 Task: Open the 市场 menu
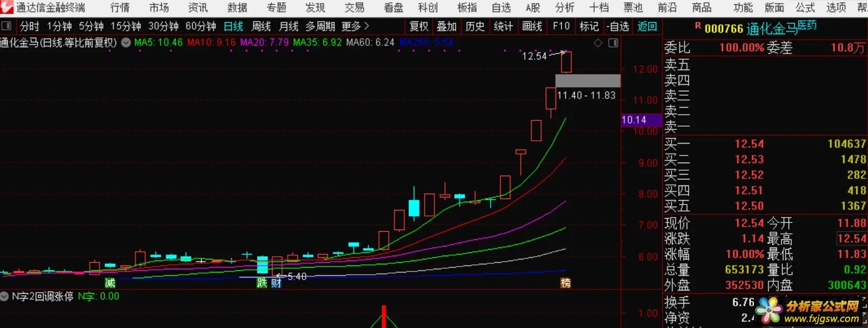click(x=159, y=8)
